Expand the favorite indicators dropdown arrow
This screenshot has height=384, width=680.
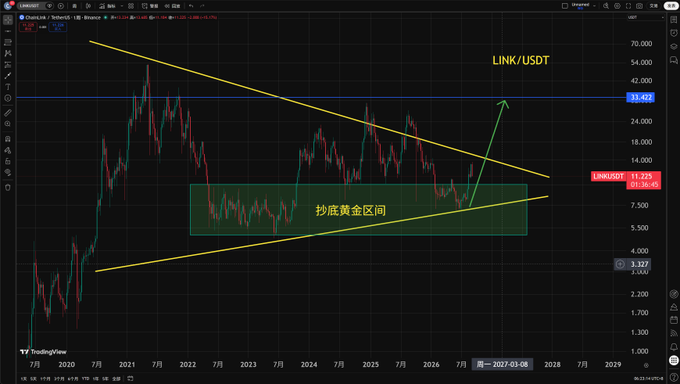122,6
